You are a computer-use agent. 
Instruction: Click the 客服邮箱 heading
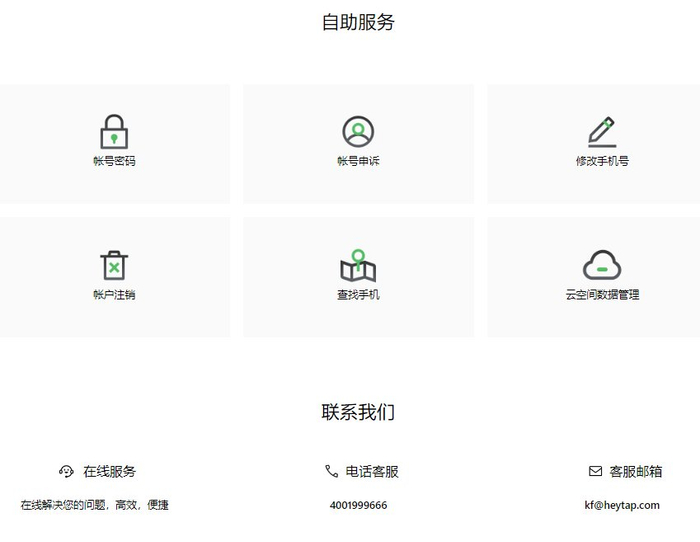tap(636, 471)
